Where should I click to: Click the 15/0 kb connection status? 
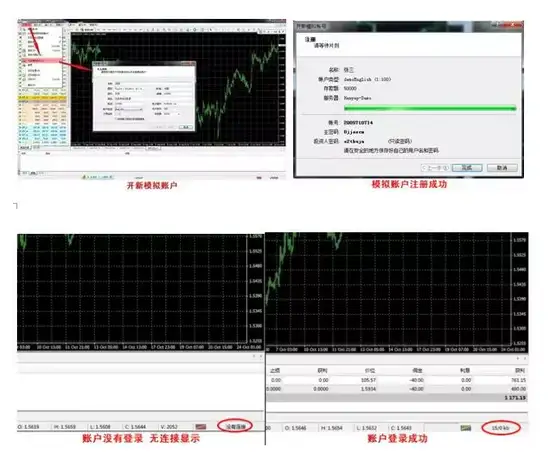tap(501, 428)
